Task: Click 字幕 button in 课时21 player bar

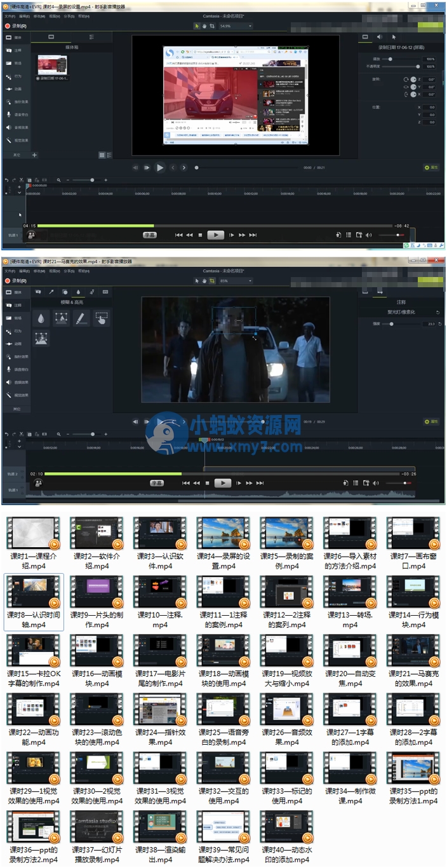Action: coord(157,483)
